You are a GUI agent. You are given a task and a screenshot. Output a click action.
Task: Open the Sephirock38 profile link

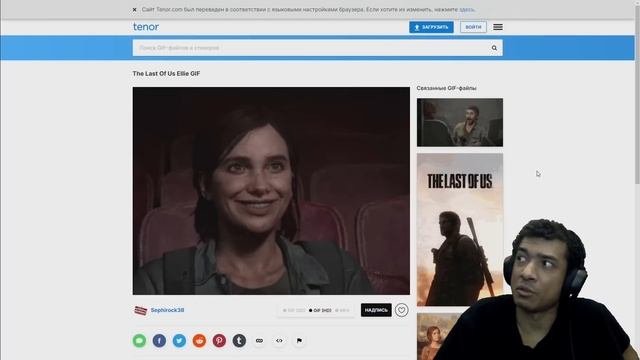point(167,310)
